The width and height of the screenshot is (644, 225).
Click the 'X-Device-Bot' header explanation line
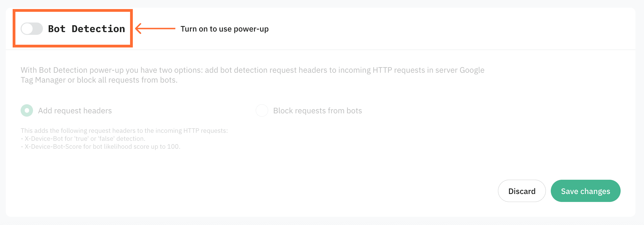82,139
